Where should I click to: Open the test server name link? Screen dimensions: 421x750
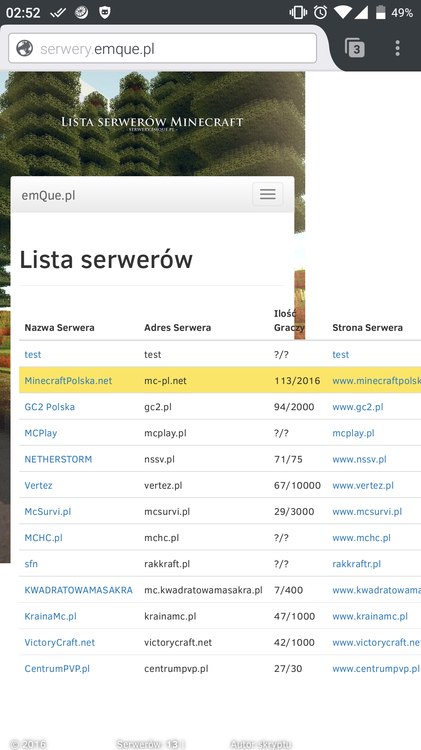coord(33,354)
